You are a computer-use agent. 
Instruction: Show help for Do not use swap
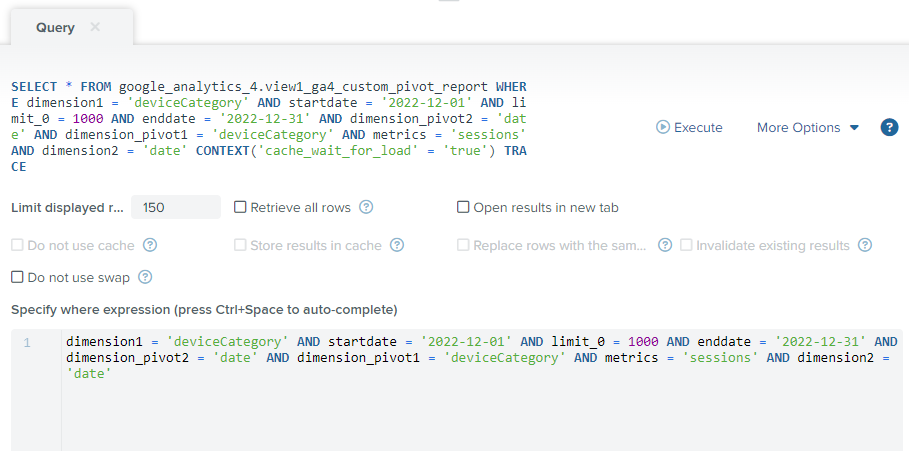(x=145, y=277)
